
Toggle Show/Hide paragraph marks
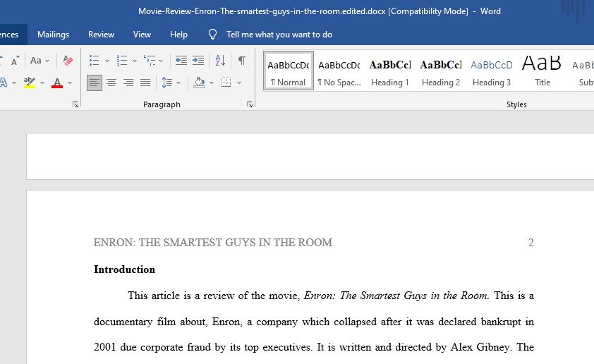[242, 60]
